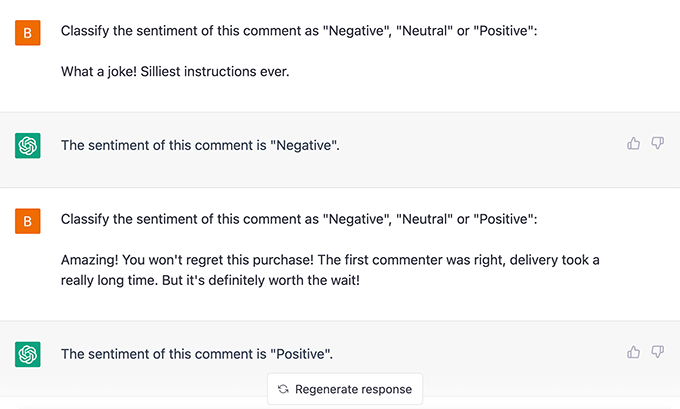Give thumbs up to the "Positive" response
This screenshot has height=409, width=680.
(x=633, y=352)
